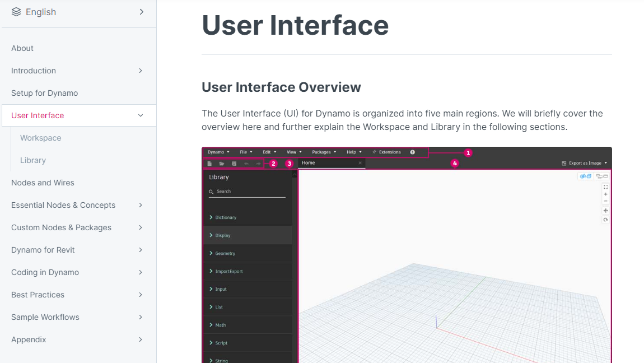Go to the Workspace subsection link
Image resolution: width=644 pixels, height=363 pixels.
click(41, 138)
